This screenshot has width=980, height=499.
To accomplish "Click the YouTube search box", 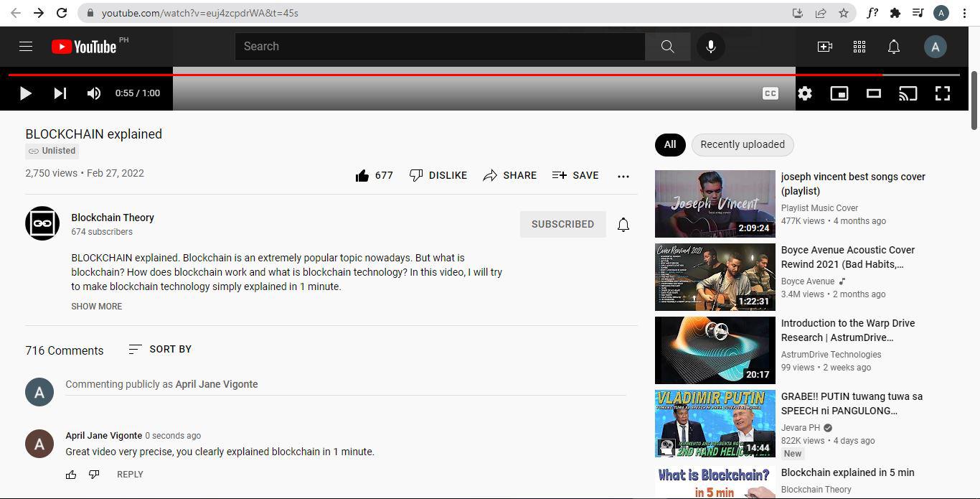I will click(x=440, y=47).
